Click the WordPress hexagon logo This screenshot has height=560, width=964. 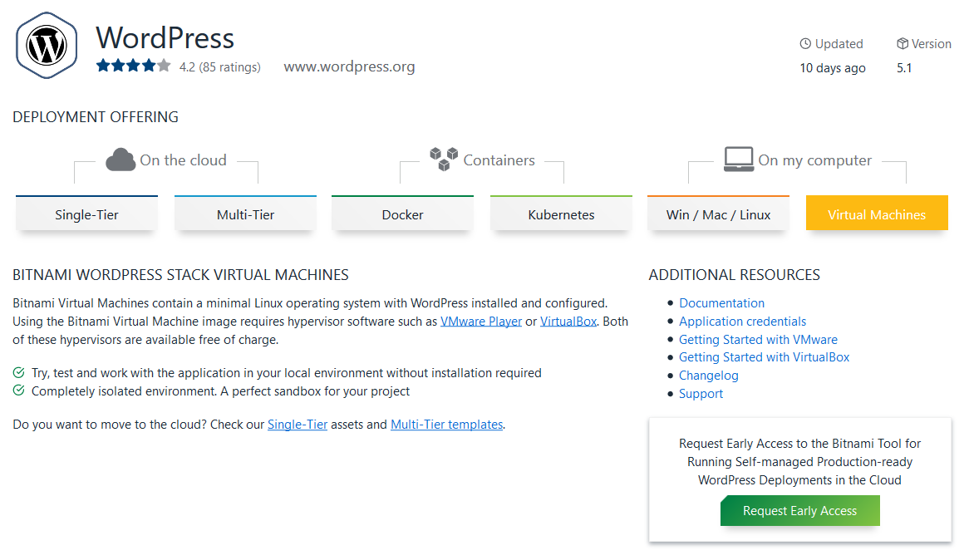(47, 46)
